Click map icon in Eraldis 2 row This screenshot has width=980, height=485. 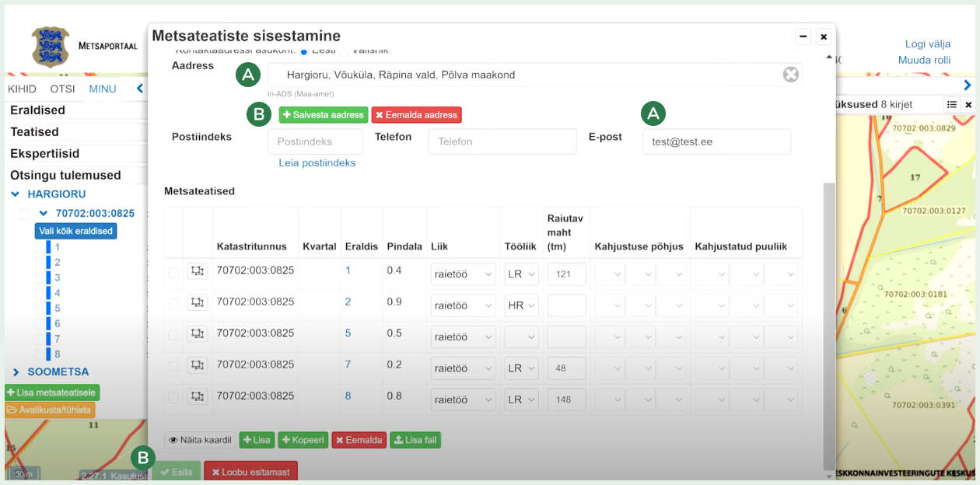tap(198, 302)
